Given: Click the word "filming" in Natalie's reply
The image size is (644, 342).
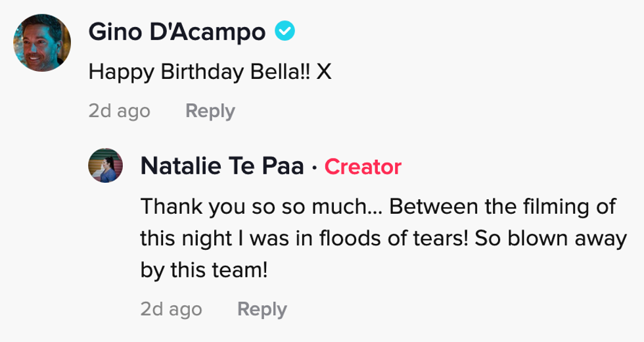Looking at the screenshot, I should click(x=567, y=207).
